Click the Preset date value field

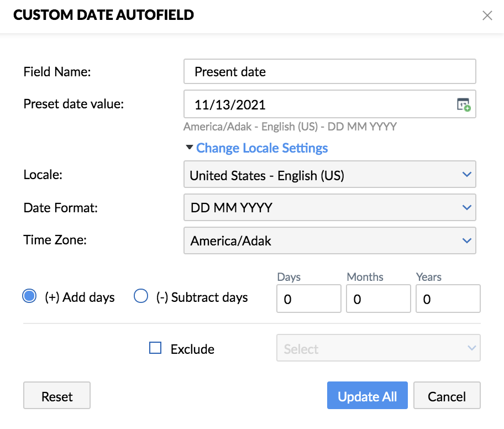click(321, 104)
